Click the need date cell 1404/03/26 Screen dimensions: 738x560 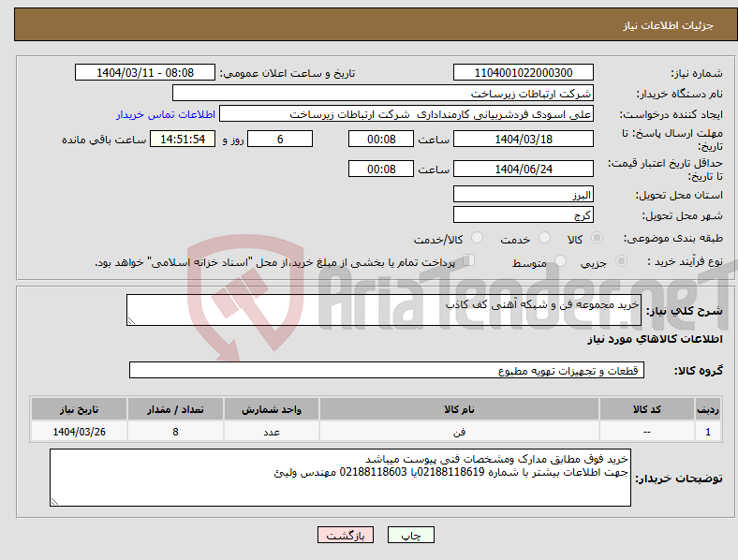coord(79,432)
